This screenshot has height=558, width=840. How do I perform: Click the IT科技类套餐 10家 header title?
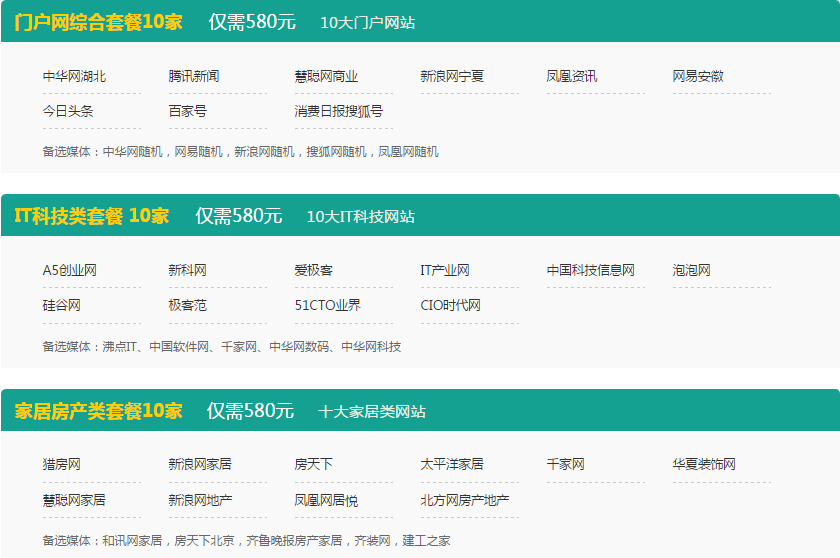(92, 215)
